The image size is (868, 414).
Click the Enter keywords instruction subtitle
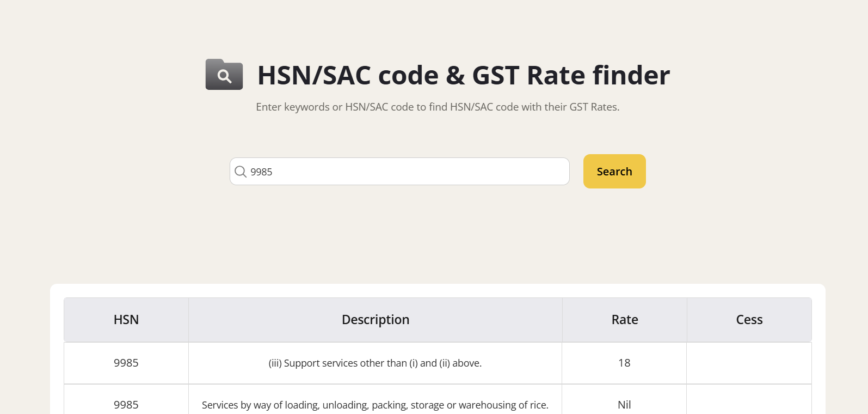pos(438,107)
